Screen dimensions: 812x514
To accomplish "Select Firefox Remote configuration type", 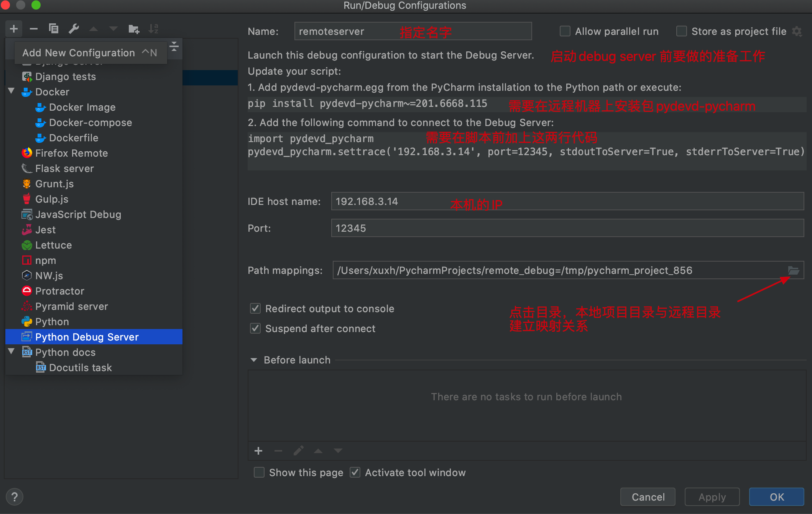I will tap(94, 153).
